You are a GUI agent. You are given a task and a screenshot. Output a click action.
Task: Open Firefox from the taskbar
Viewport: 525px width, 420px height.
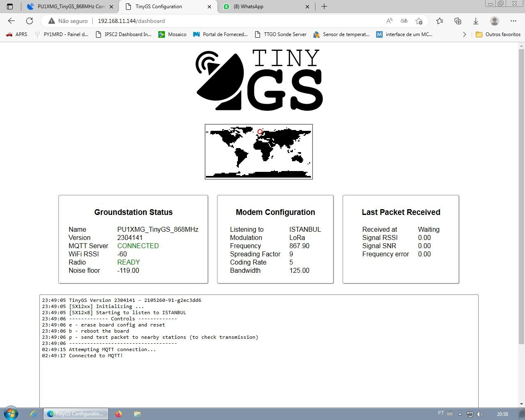[119, 414]
